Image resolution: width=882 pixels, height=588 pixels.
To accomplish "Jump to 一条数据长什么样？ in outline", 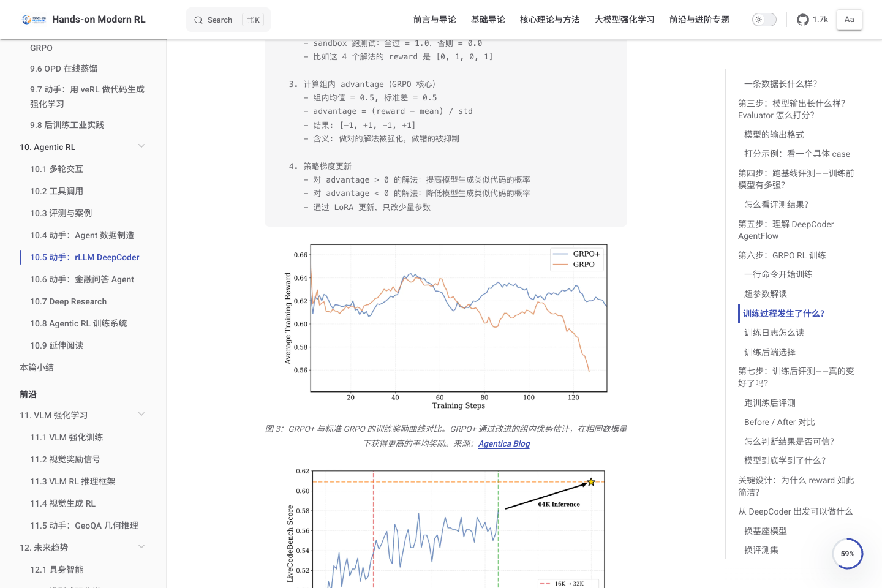I will click(x=780, y=84).
